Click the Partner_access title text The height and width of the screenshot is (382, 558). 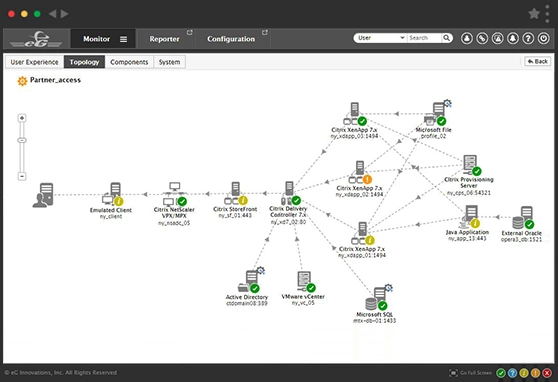pos(55,80)
